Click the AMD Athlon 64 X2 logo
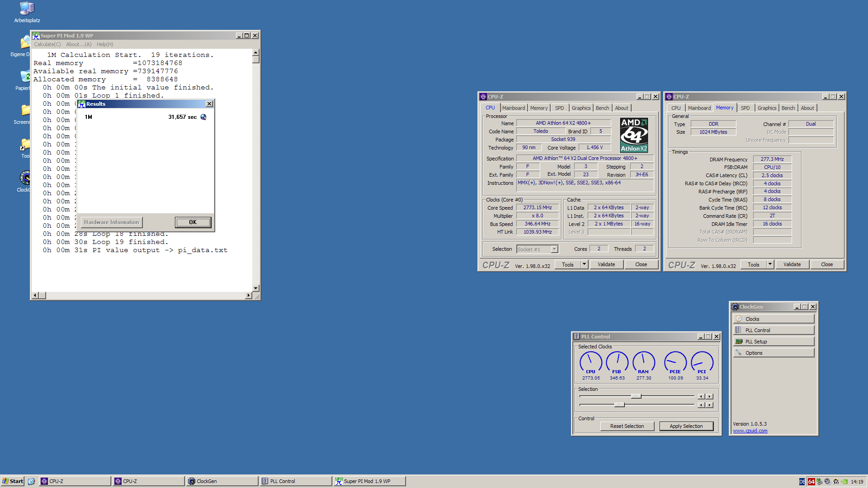 [634, 135]
